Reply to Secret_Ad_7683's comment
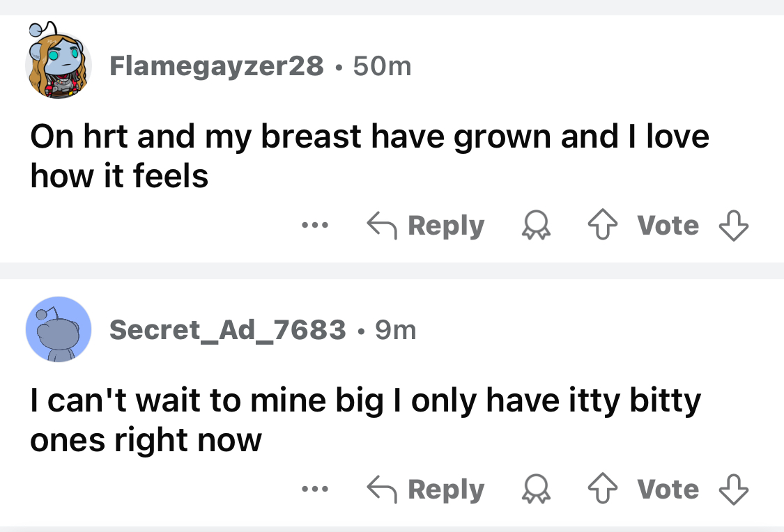This screenshot has height=532, width=784. (x=426, y=490)
